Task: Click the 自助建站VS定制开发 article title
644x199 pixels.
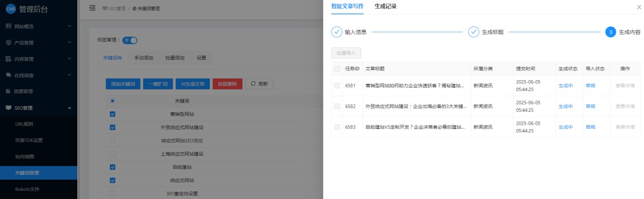Action: [415, 127]
